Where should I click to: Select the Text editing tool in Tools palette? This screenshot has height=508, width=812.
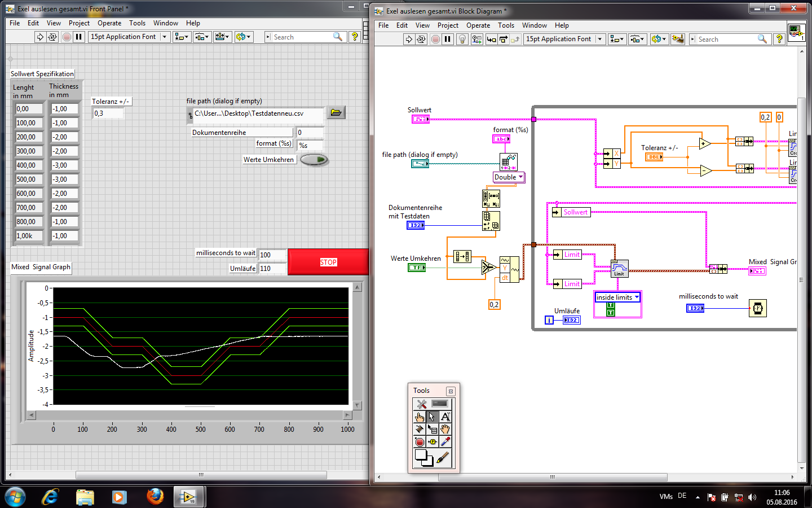(445, 417)
